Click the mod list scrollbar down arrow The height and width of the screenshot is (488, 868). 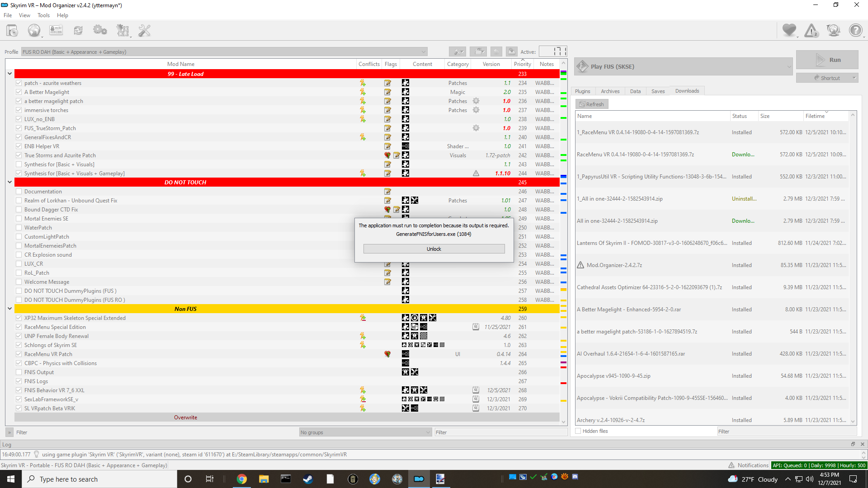point(563,422)
